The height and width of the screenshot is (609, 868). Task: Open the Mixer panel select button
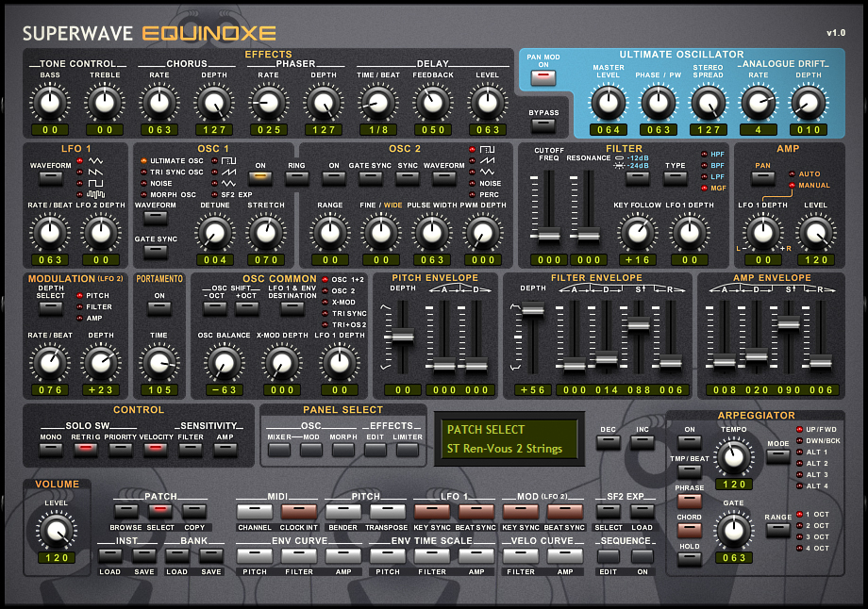point(278,450)
